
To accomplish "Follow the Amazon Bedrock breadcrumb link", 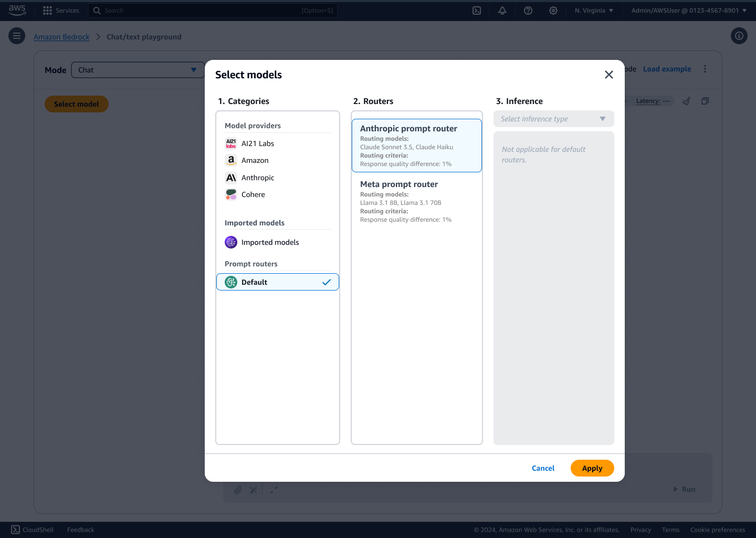I will coord(61,37).
